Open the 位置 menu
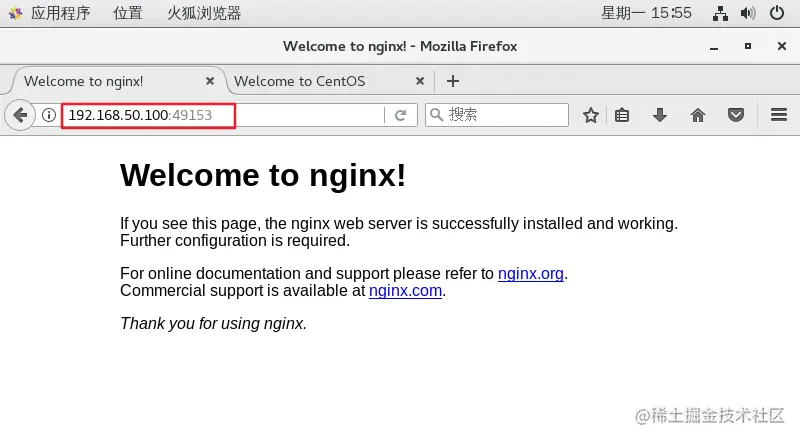Screen dimensions: 800x440 128,13
